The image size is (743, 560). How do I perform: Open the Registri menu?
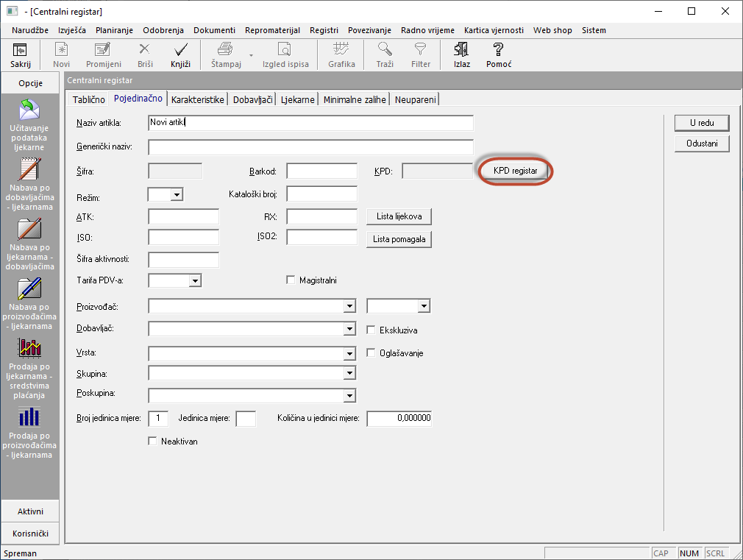(324, 30)
